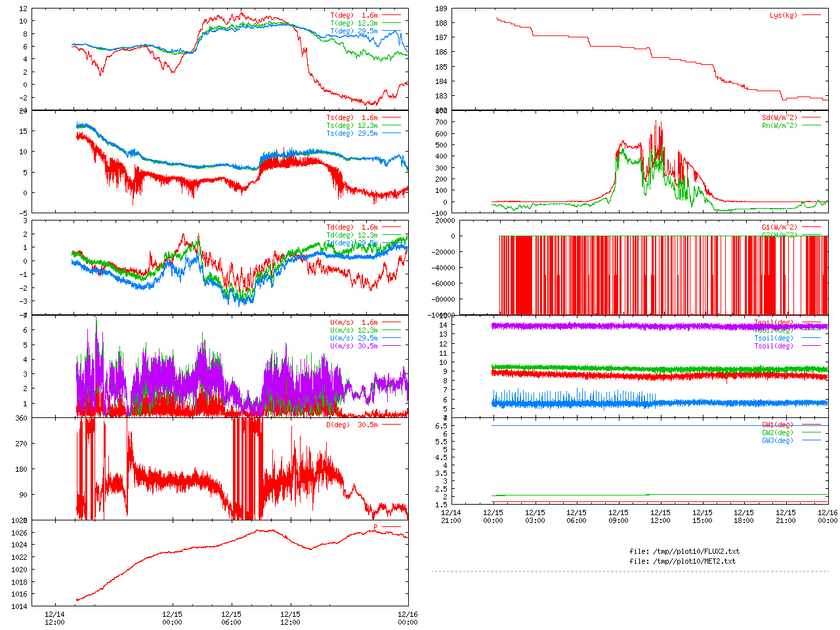Click the 'file: /tmp//plot10/MET2.txt' line
This screenshot has width=840, height=630.
[682, 561]
